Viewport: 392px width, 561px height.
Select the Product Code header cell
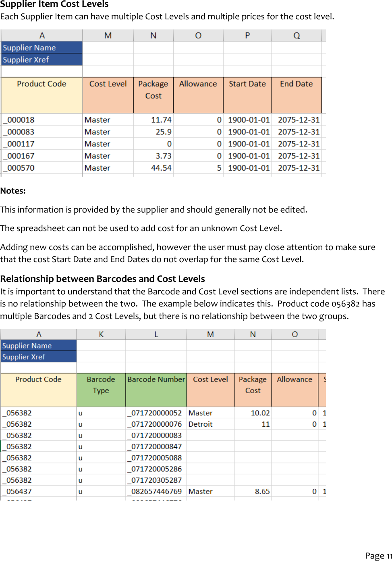coord(41,84)
